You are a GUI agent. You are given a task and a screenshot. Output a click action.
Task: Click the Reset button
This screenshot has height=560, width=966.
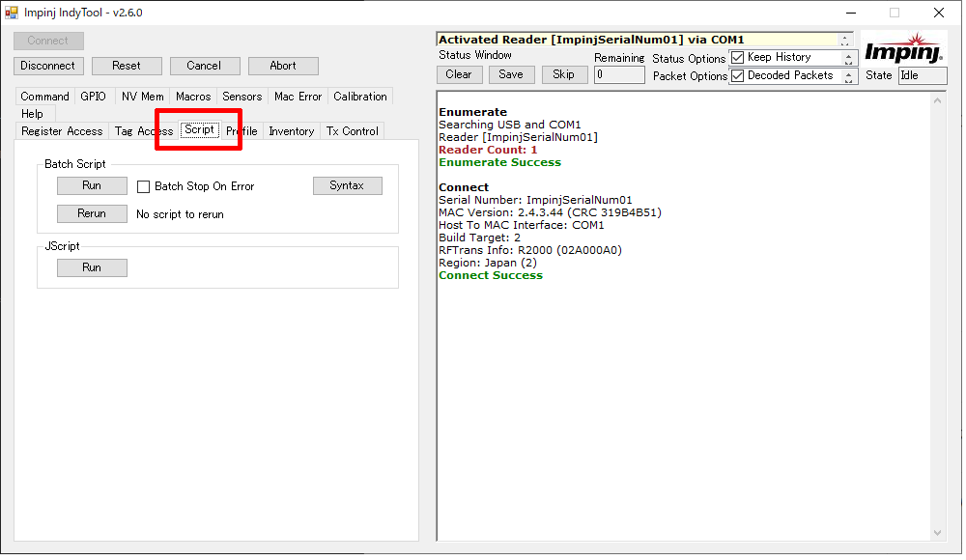127,66
